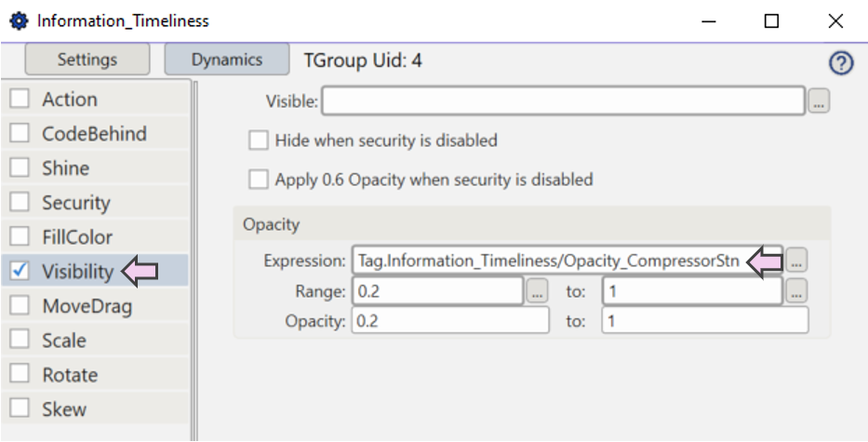Viewport: 868px width, 442px height.
Task: Open browse button beside Opacity Expression
Action: tap(795, 261)
